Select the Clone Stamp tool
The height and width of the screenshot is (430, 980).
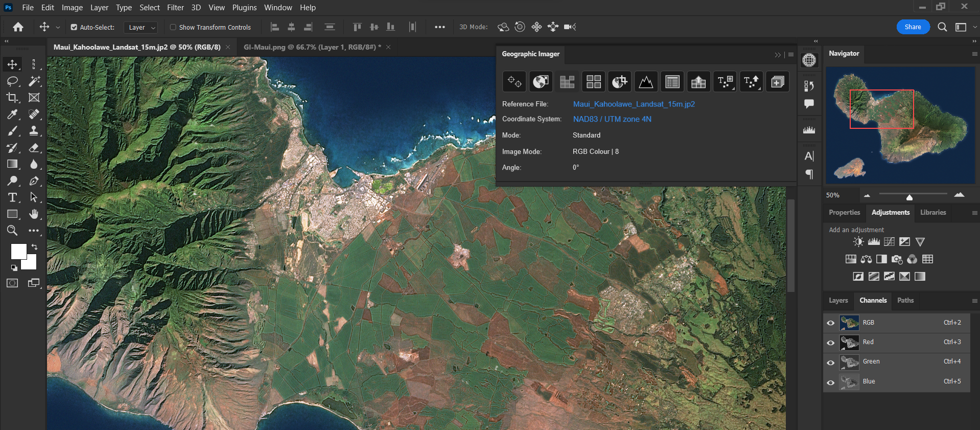point(34,131)
